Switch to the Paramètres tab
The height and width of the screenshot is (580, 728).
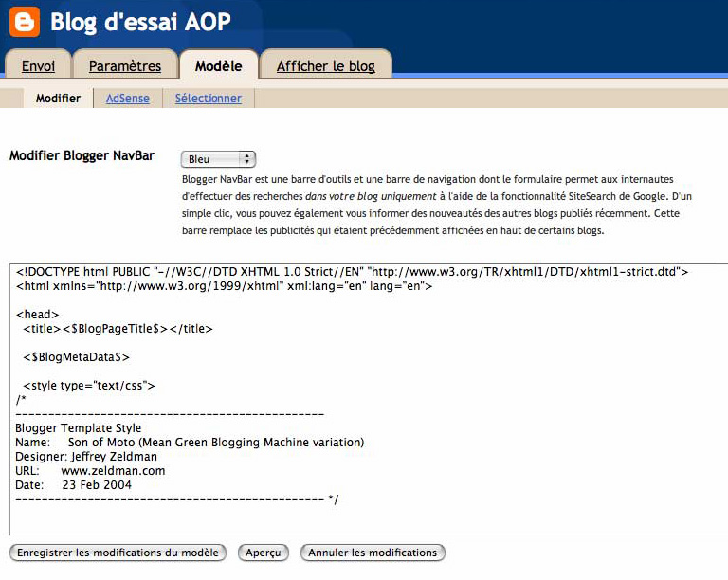(125, 66)
